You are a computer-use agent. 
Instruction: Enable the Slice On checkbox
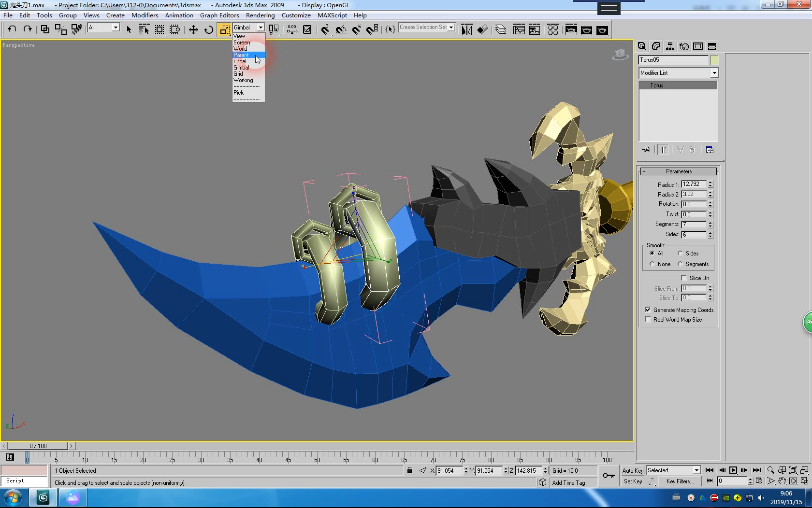coord(684,278)
